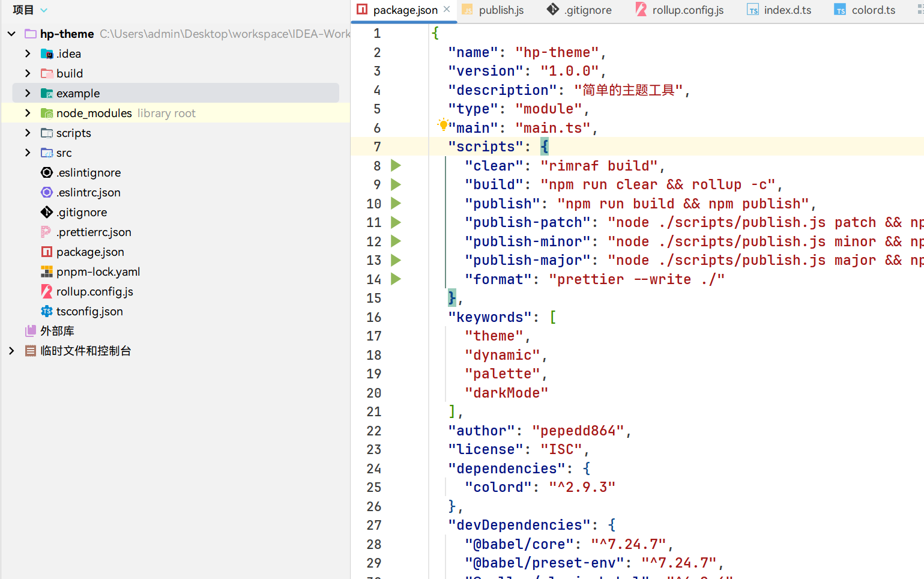Run the "publish" script gutter arrow
The image size is (924, 579).
click(396, 203)
